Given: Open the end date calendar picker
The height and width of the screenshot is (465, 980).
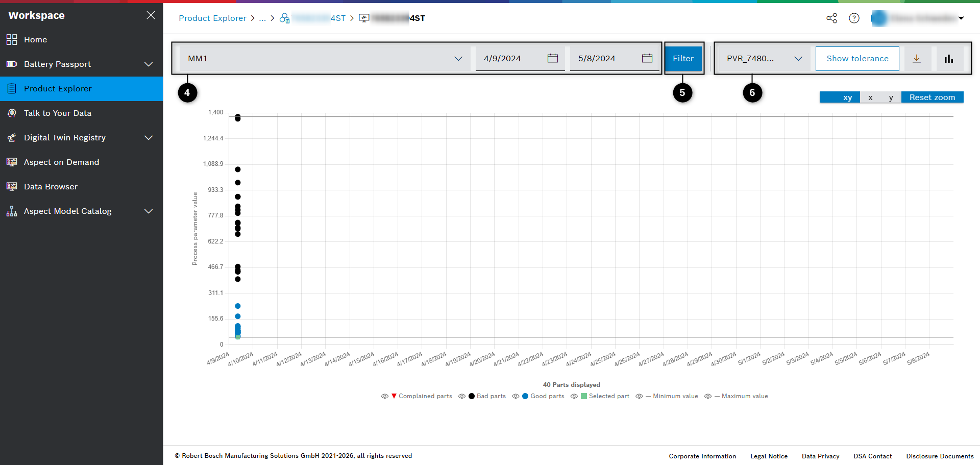Looking at the screenshot, I should pos(647,58).
